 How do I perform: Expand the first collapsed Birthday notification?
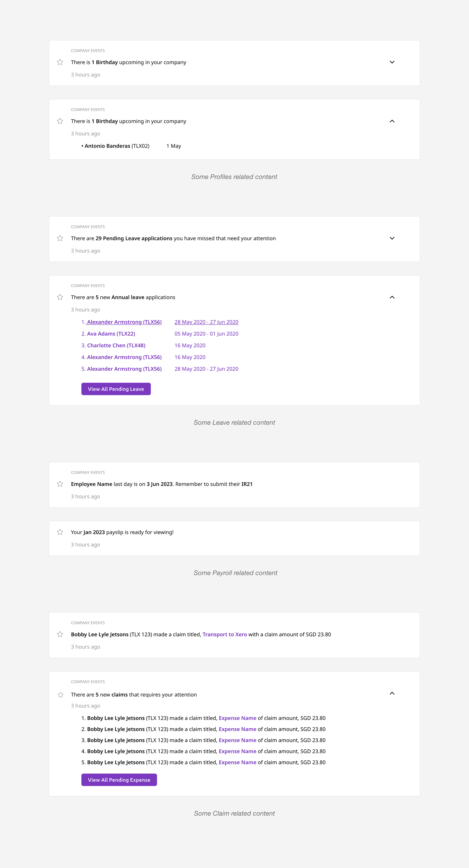[392, 62]
